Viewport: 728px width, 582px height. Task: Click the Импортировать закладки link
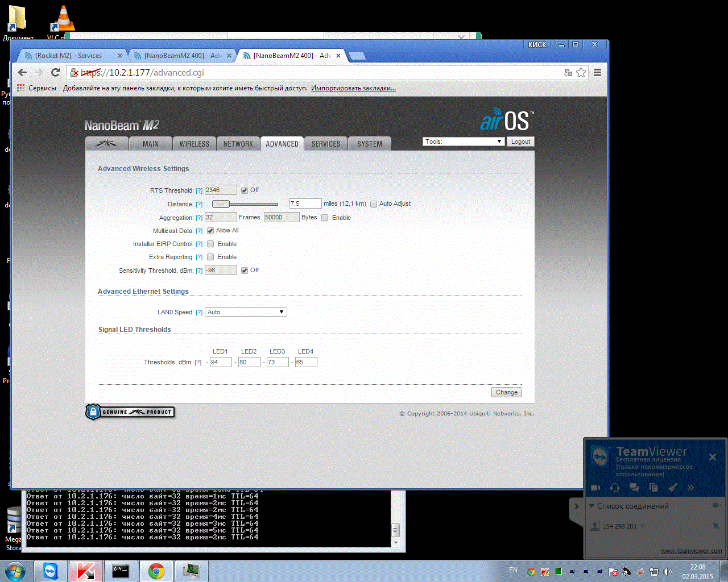pyautogui.click(x=353, y=88)
